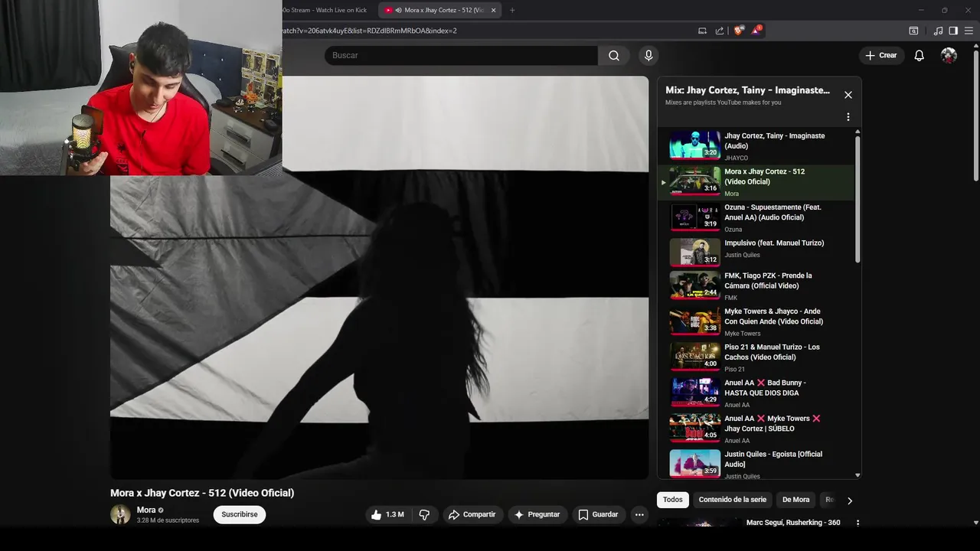Like the video, 1.3 M
This screenshot has width=980, height=551.
387,514
